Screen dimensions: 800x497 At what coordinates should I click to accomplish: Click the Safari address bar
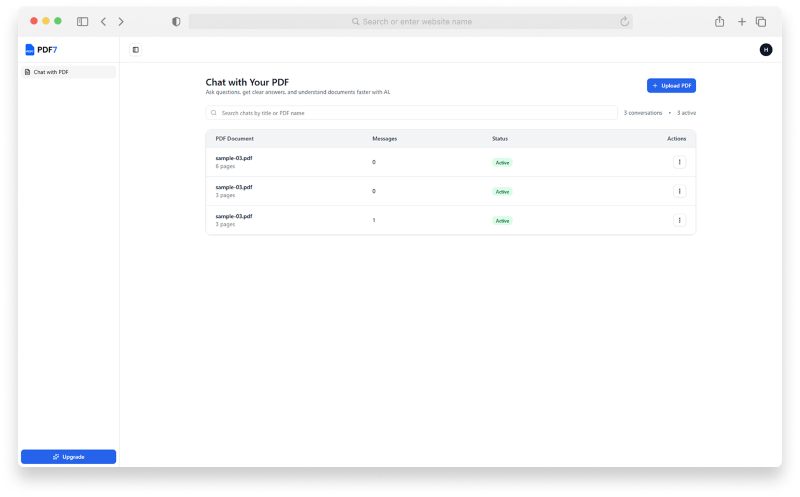click(410, 21)
